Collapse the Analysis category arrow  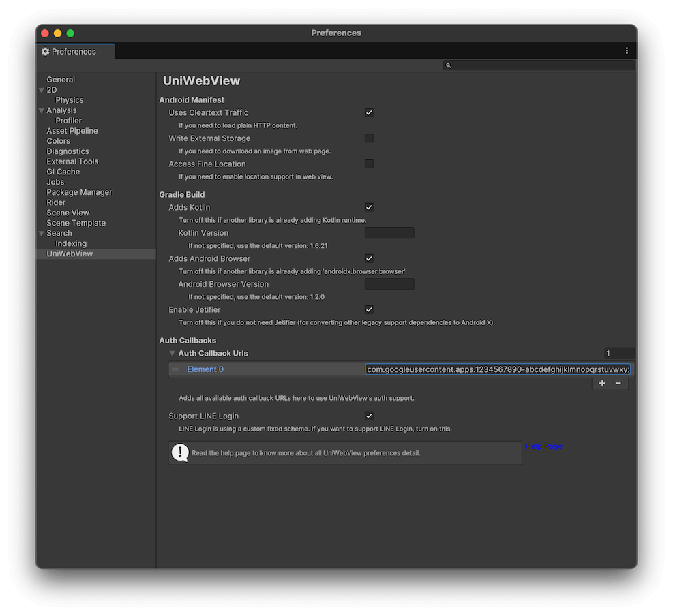(x=42, y=110)
